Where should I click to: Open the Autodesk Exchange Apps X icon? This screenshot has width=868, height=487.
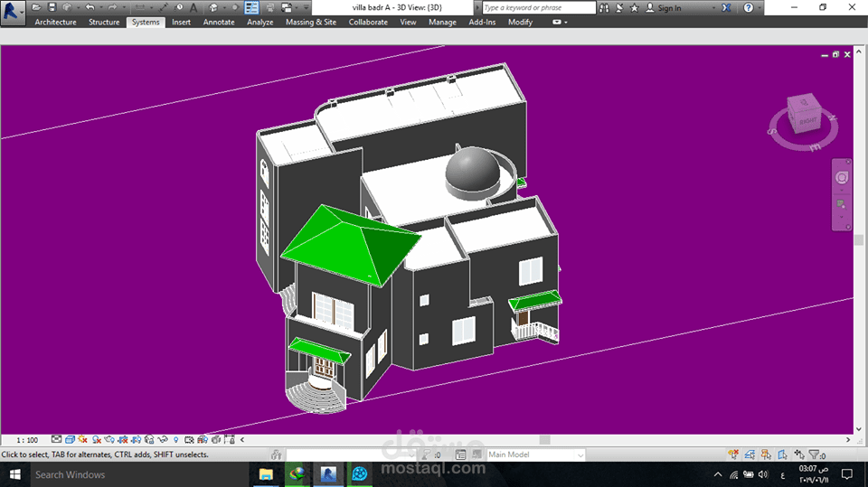point(725,7)
